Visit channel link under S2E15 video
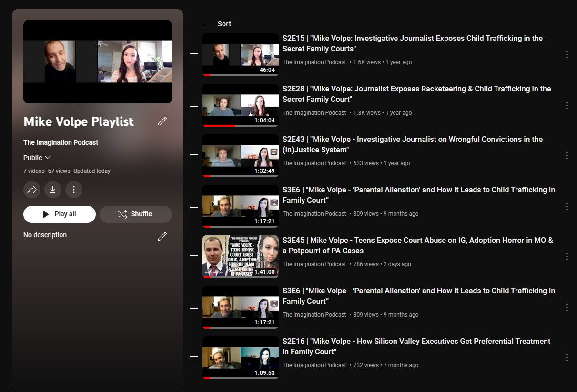The width and height of the screenshot is (577, 392). pos(314,62)
